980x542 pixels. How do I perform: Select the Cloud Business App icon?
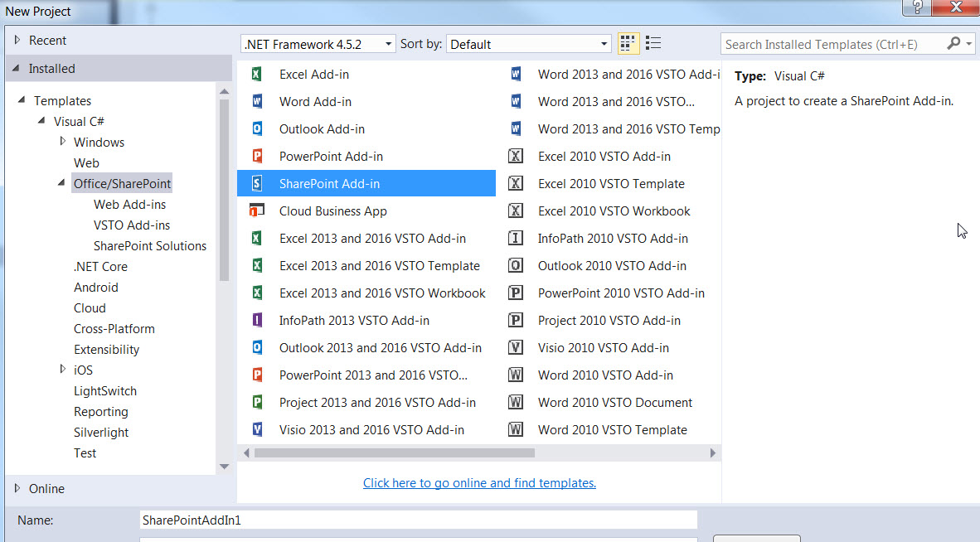(257, 211)
